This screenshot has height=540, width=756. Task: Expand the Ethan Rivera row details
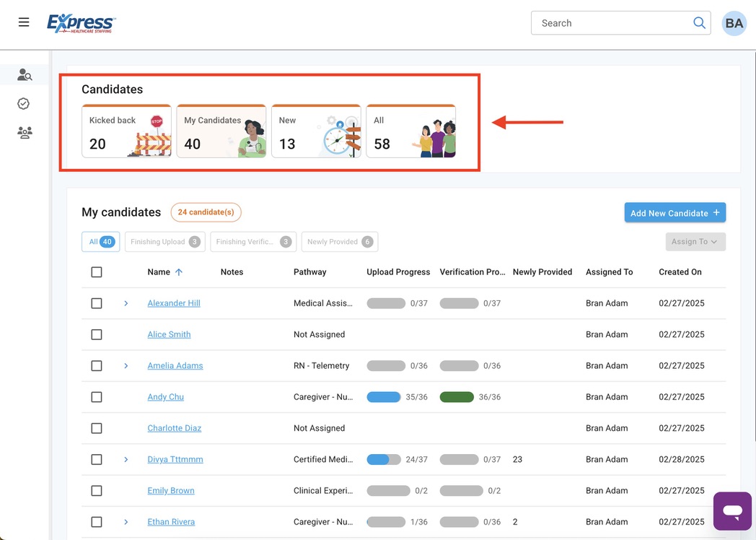[126, 522]
